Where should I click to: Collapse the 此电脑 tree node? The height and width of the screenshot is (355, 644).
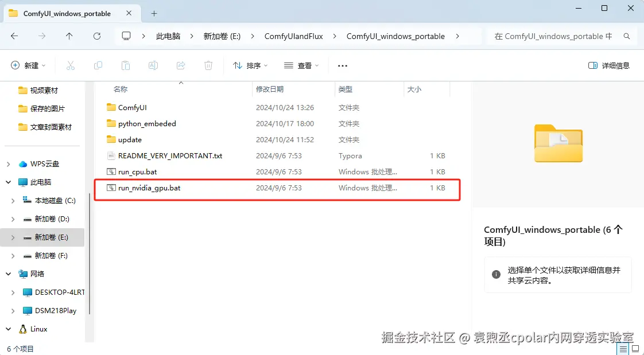pyautogui.click(x=9, y=182)
